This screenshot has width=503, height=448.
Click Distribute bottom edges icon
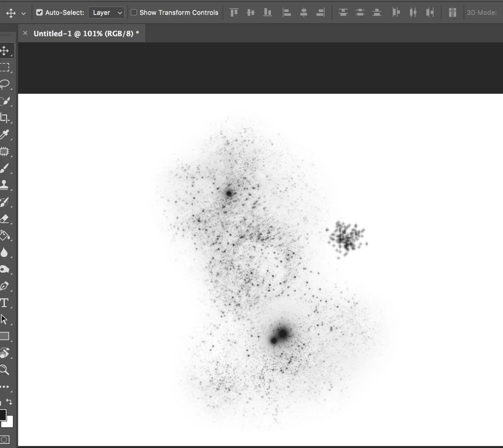click(x=377, y=12)
